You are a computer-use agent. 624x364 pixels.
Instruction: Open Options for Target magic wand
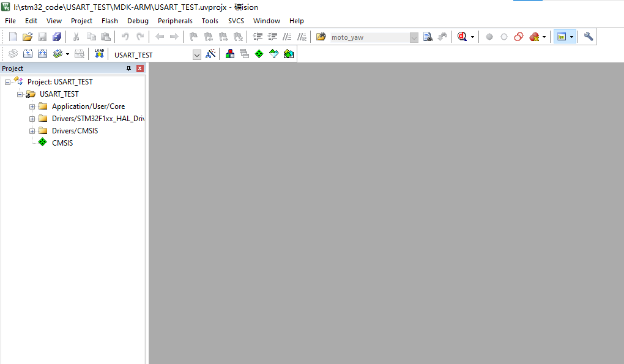[210, 54]
